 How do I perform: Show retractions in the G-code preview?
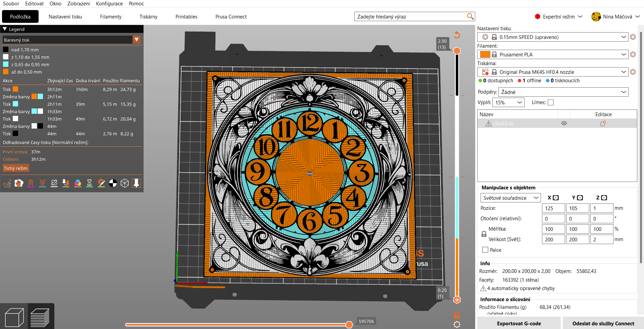point(31,183)
